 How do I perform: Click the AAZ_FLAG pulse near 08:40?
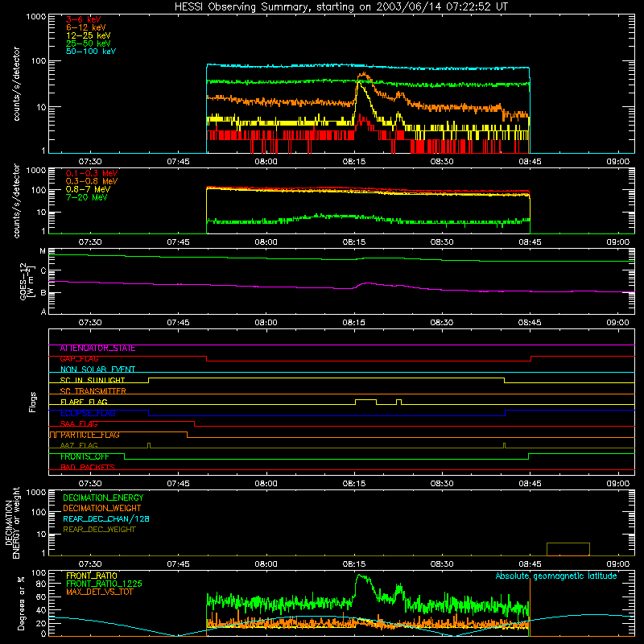point(505,445)
